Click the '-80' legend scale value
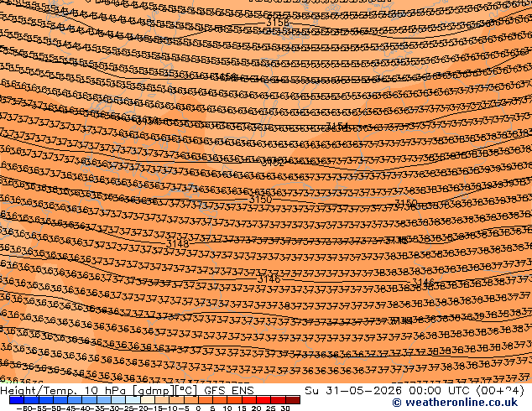Viewport: 532px width, 411px height. 23,408
